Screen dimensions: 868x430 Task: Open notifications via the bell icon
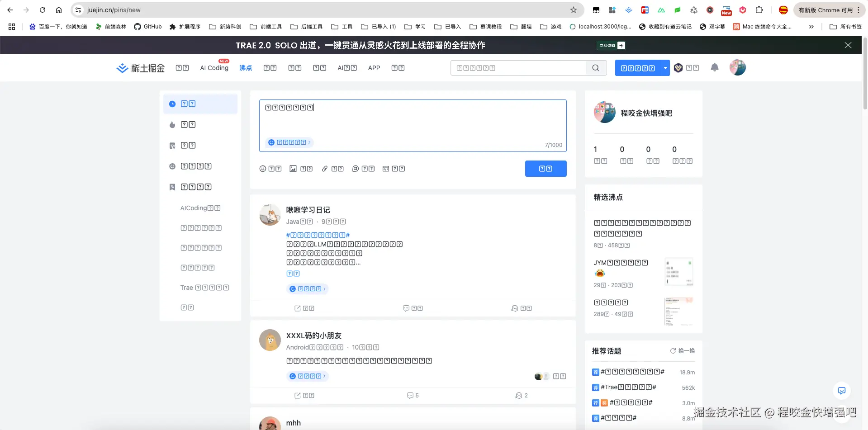click(714, 67)
